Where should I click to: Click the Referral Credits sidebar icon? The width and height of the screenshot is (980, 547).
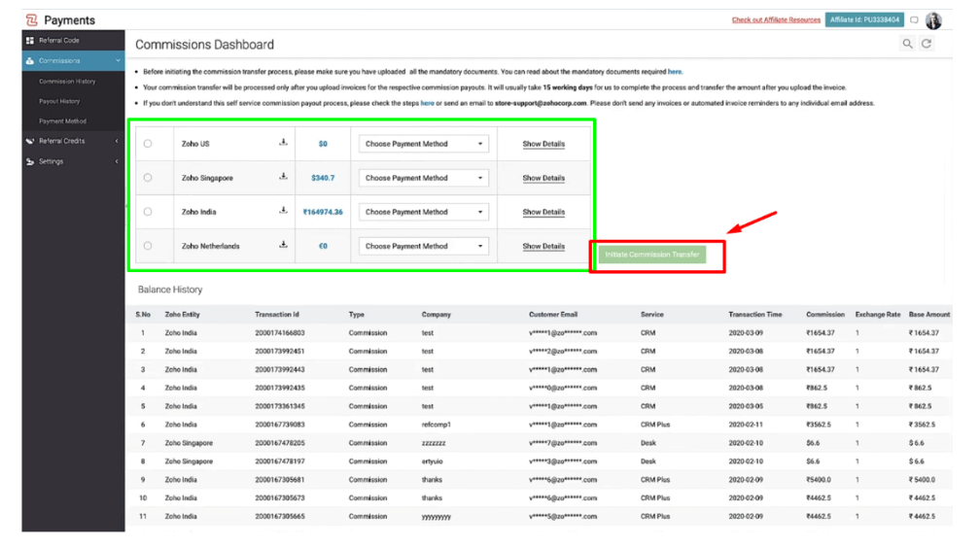click(x=30, y=141)
